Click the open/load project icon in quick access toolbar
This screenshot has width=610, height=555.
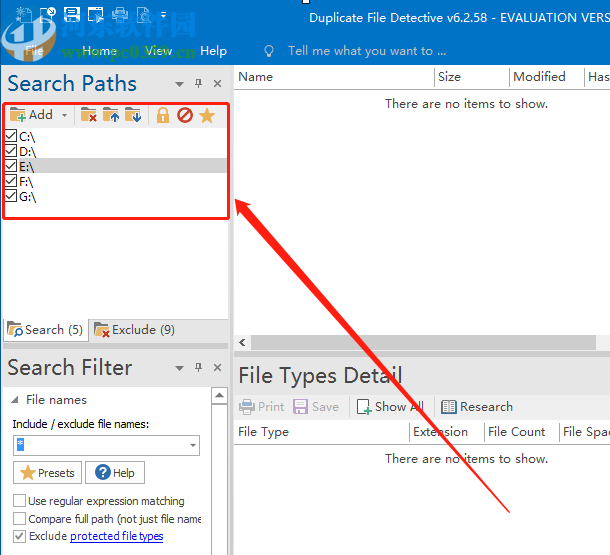48,15
